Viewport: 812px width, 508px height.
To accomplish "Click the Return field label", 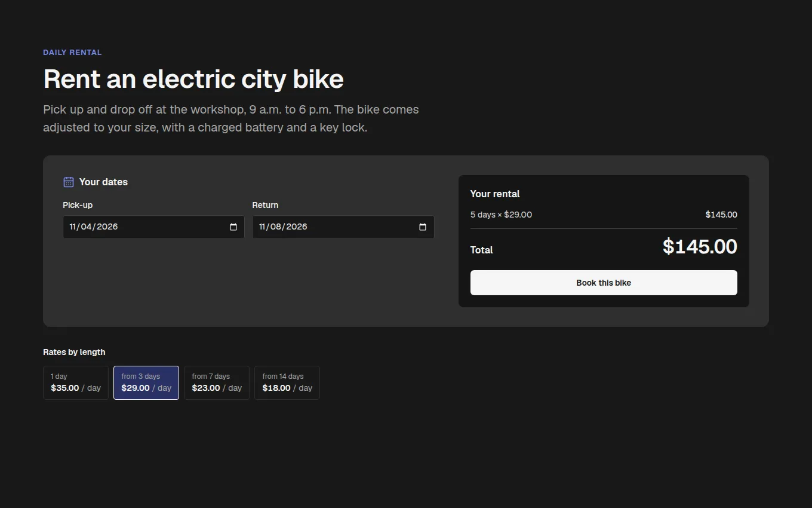I will pyautogui.click(x=265, y=205).
